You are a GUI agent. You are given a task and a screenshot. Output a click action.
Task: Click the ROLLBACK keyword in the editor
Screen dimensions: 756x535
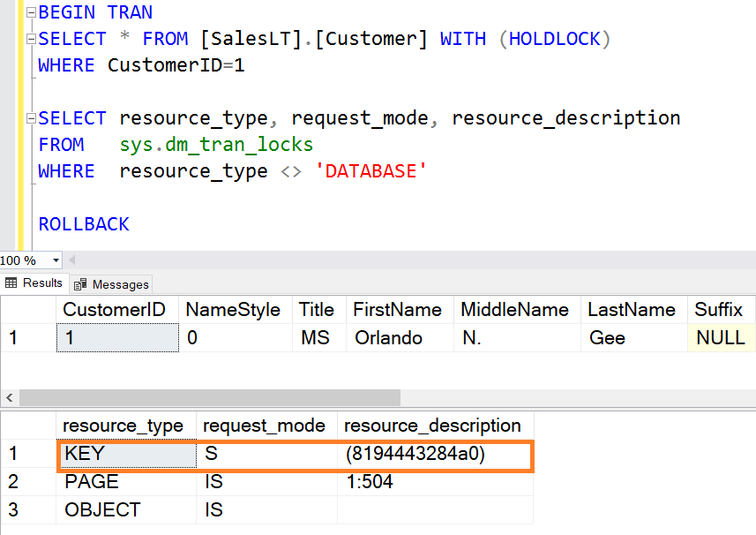pyautogui.click(x=84, y=224)
